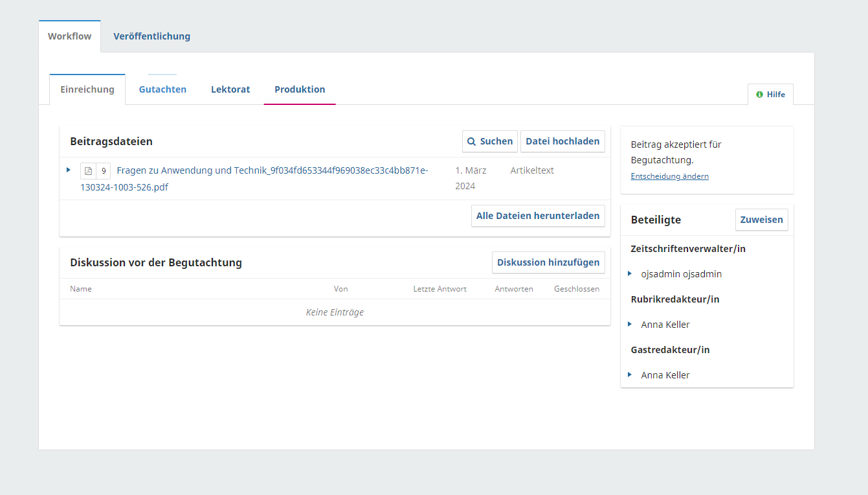Image resolution: width=868 pixels, height=495 pixels.
Task: Click the Entscheidung ändern link
Action: click(669, 176)
